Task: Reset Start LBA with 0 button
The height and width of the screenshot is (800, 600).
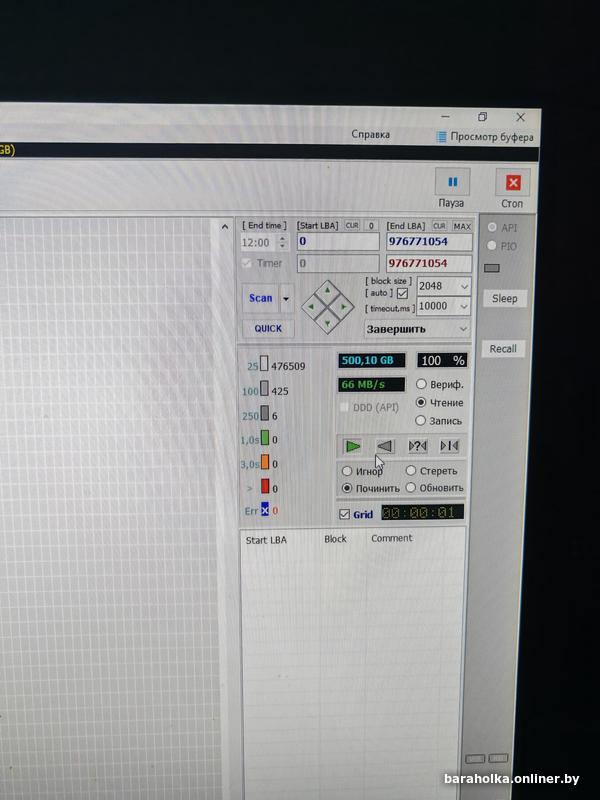Action: pyautogui.click(x=371, y=226)
